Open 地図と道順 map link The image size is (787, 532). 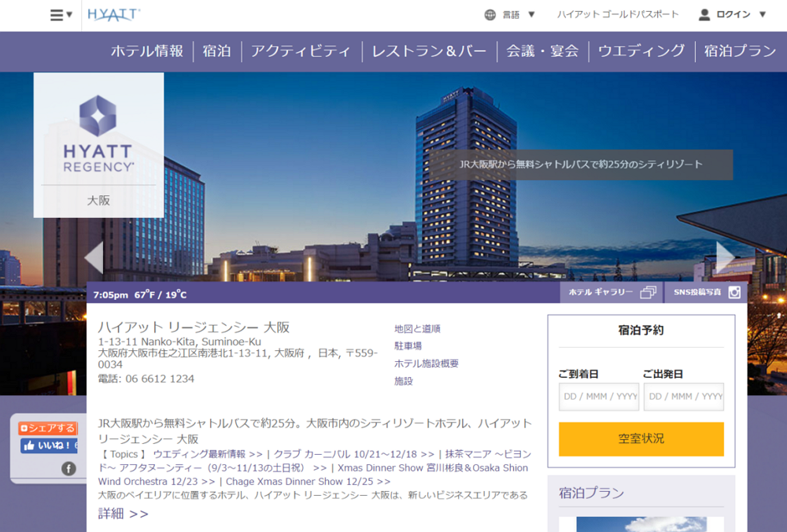(417, 329)
